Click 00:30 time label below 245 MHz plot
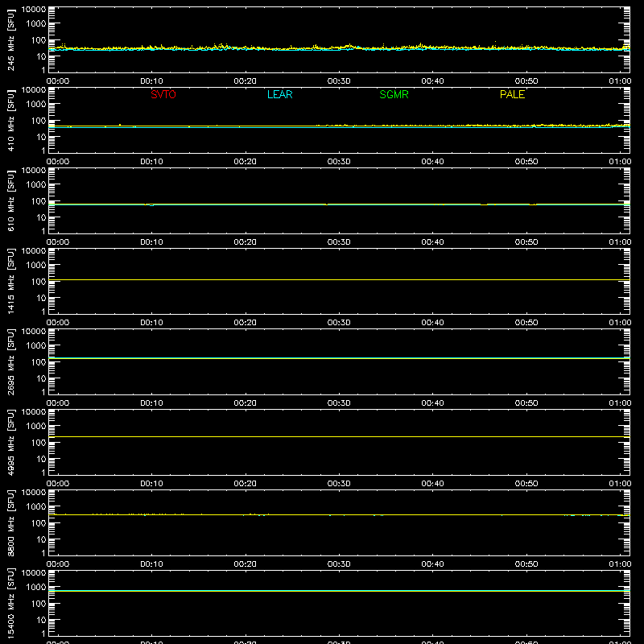This screenshot has height=644, width=644. (339, 81)
